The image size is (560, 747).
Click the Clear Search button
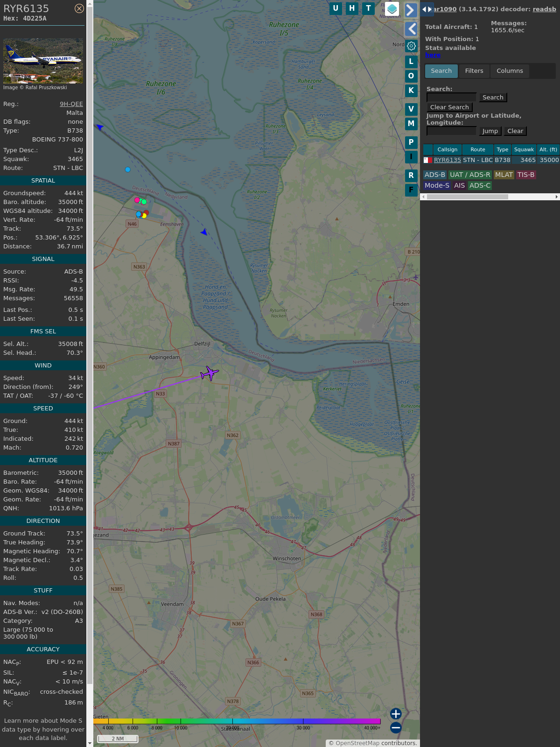point(449,107)
